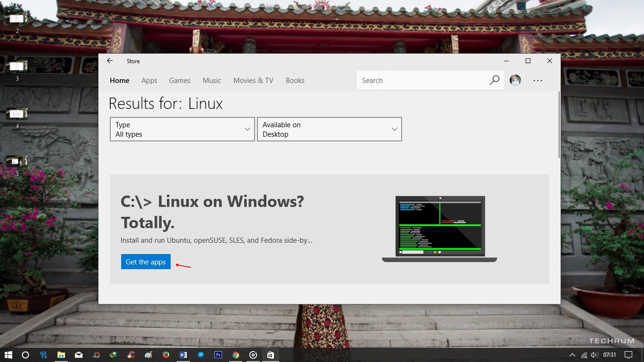Switch to the Books tab
644x362 pixels.
click(x=295, y=81)
